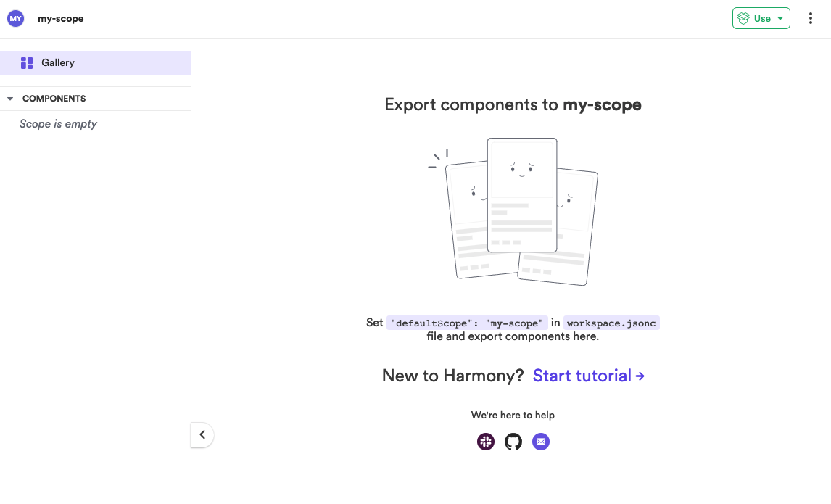Click the green box icon in Use button
The image size is (831, 504).
[x=743, y=19]
